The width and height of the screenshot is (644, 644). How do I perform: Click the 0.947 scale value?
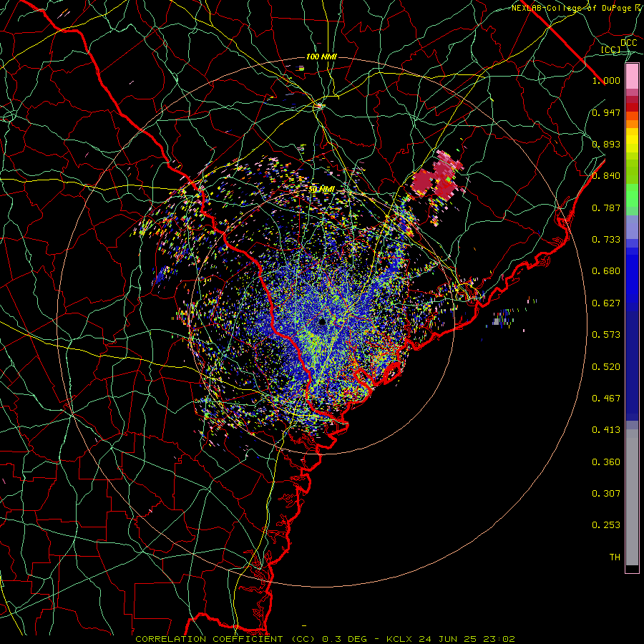(606, 112)
